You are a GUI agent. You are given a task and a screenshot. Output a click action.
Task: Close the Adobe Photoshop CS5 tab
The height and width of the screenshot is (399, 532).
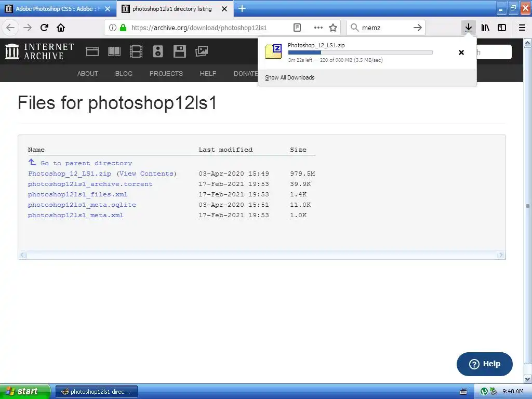click(x=108, y=9)
